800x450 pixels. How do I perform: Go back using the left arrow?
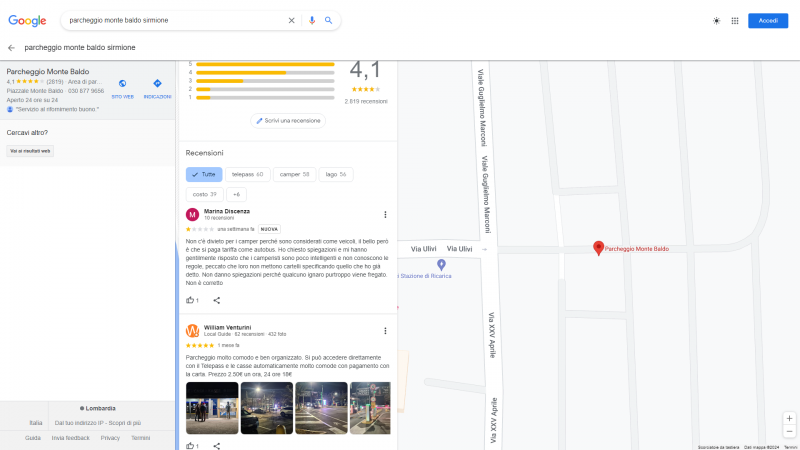11,47
